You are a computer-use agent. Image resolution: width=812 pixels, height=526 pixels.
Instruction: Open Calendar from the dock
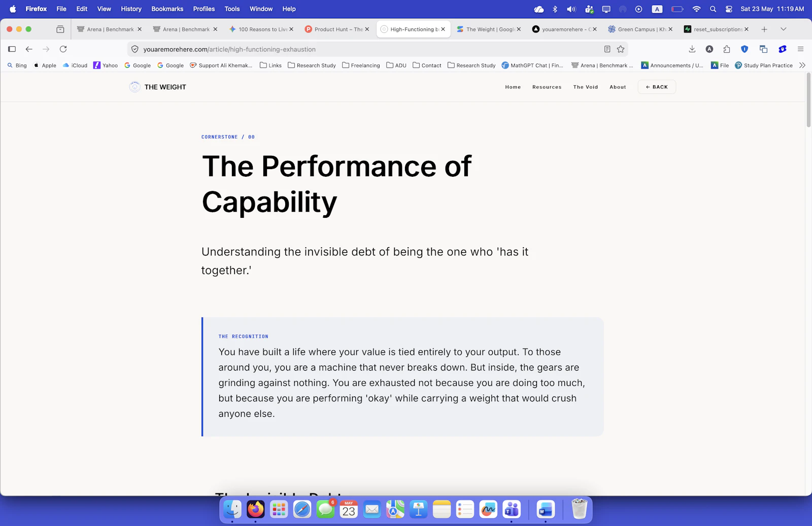(x=349, y=509)
